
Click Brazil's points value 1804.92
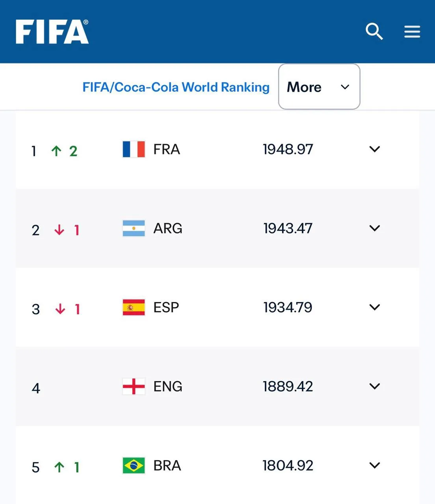pyautogui.click(x=288, y=465)
